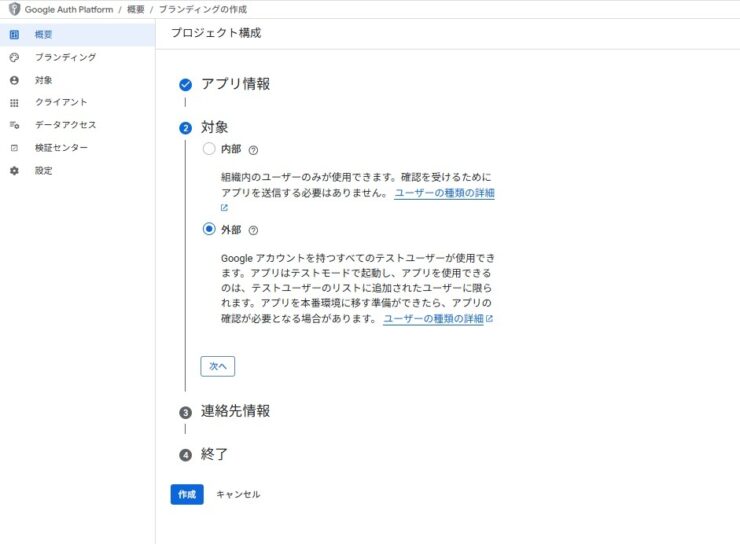Click the 設定 gear icon
The width and height of the screenshot is (740, 544).
click(14, 171)
